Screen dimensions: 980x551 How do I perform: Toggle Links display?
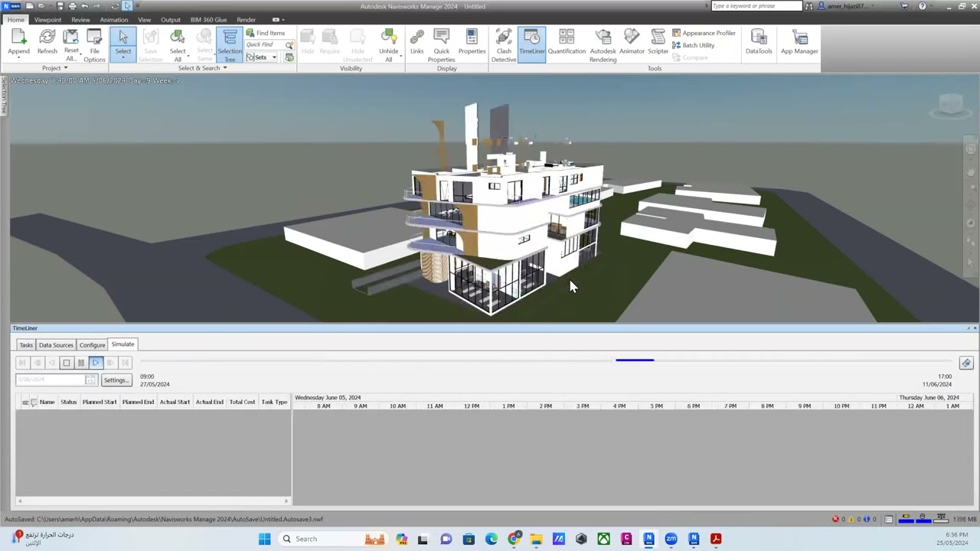click(416, 42)
